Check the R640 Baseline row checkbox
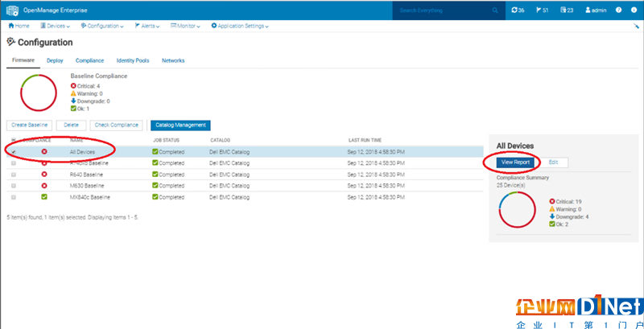 coord(14,175)
